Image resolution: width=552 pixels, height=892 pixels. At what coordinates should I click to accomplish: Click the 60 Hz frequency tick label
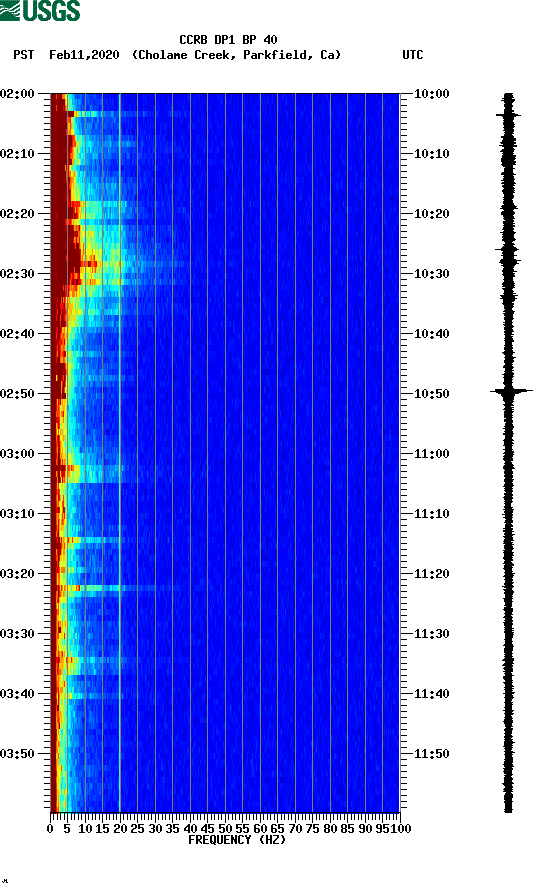coord(260,829)
